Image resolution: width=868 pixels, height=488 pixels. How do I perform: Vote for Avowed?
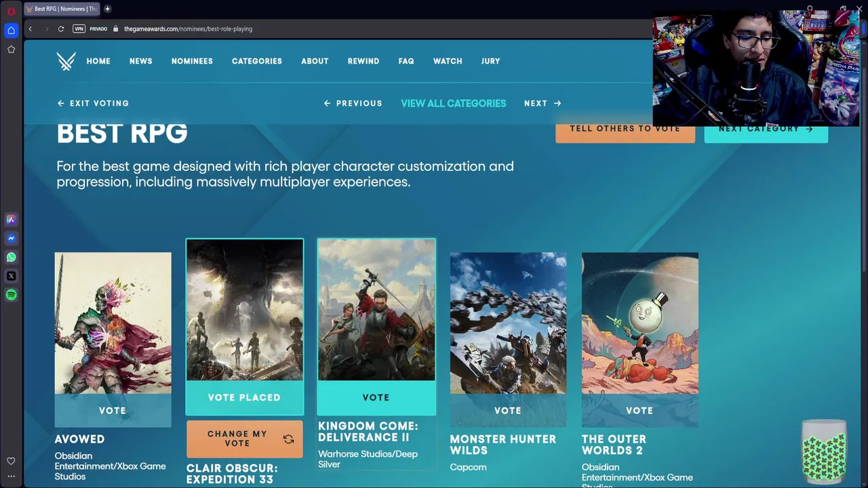pyautogui.click(x=113, y=410)
